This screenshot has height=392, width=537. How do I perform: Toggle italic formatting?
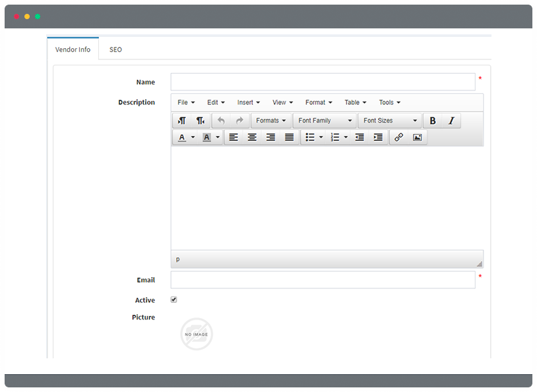pyautogui.click(x=451, y=121)
